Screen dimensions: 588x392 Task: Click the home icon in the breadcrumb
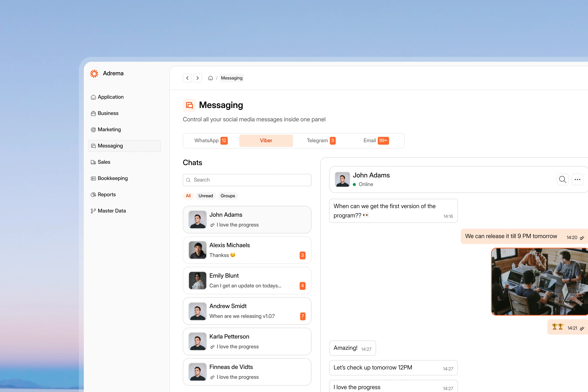211,78
